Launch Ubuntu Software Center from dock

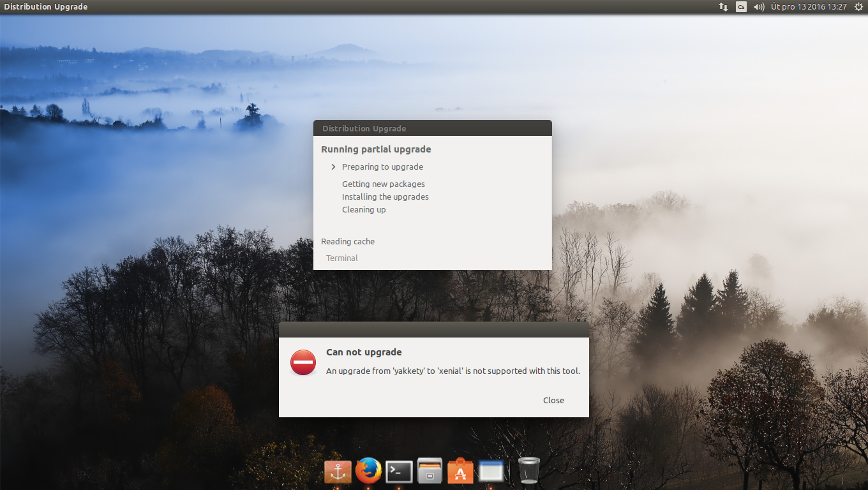[x=460, y=471]
